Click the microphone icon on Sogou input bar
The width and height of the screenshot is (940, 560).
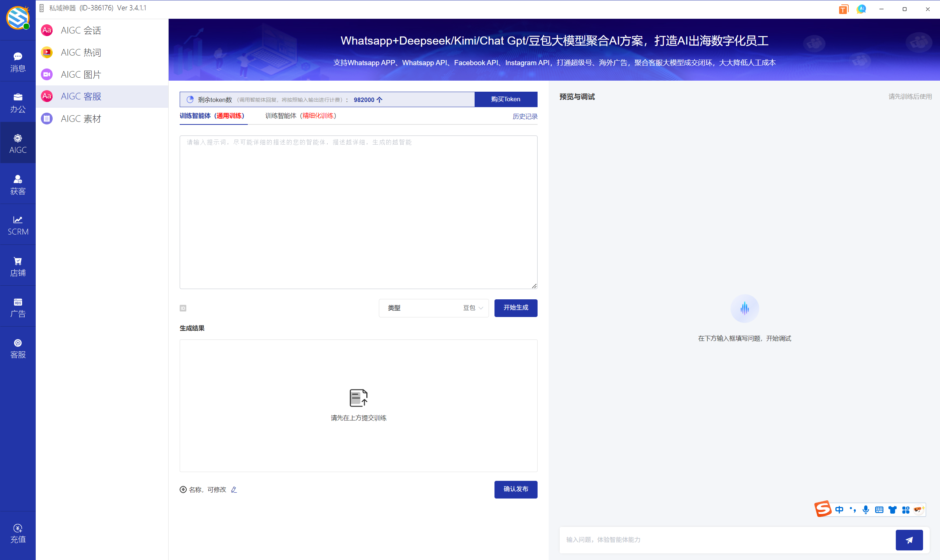point(866,510)
